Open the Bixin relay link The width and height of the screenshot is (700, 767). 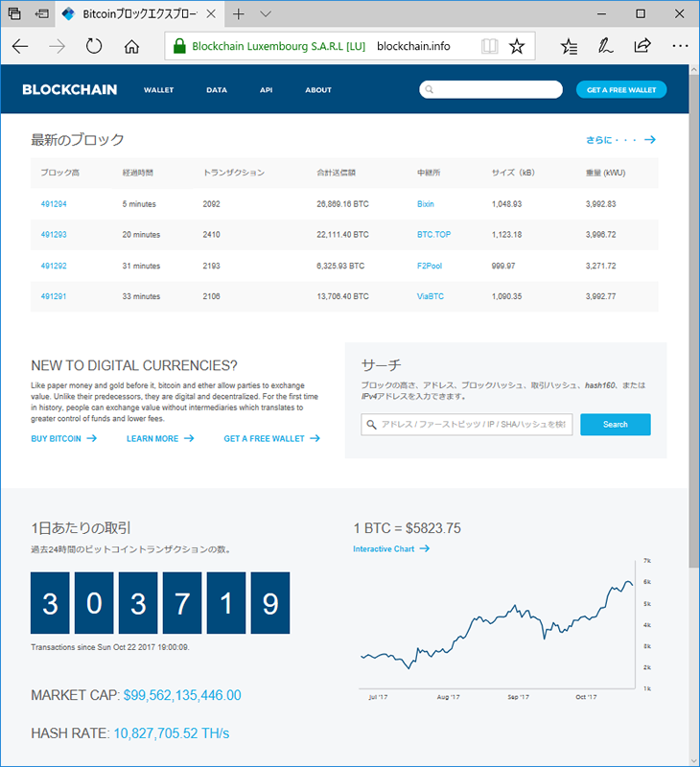426,204
